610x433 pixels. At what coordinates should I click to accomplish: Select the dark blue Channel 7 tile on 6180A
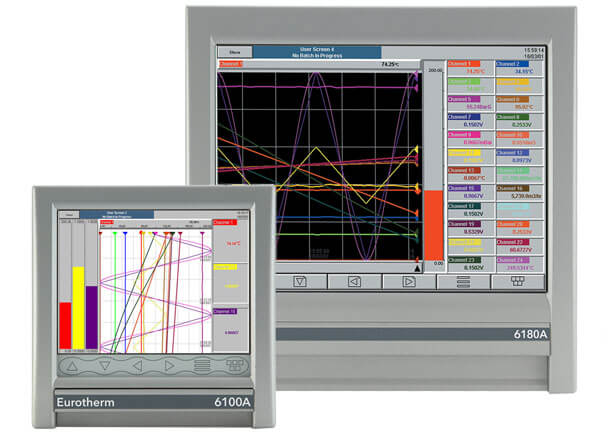(471, 121)
